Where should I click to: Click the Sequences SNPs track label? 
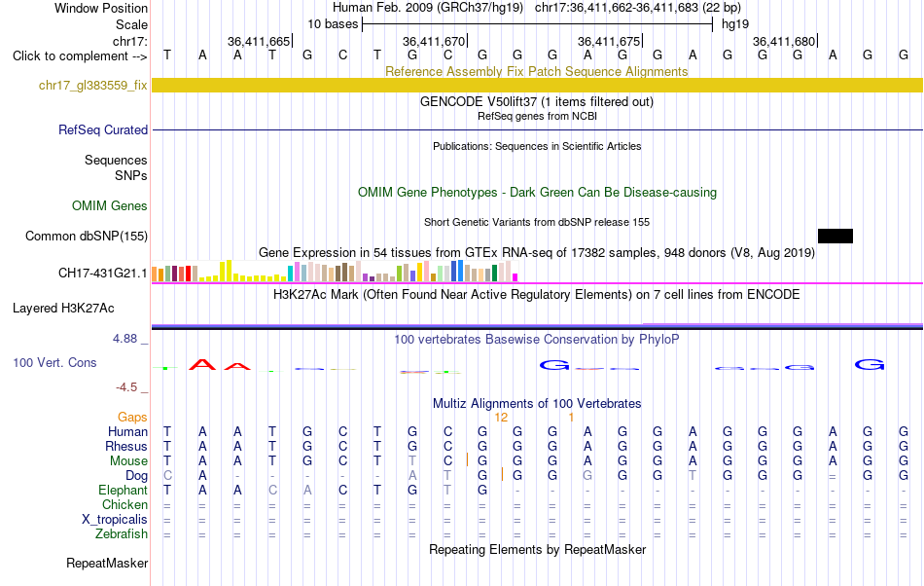point(116,168)
